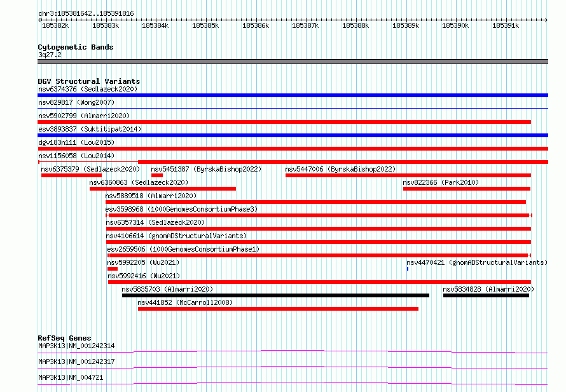
Task: Click the black bar under nsv5834828
Action: [x=487, y=295]
